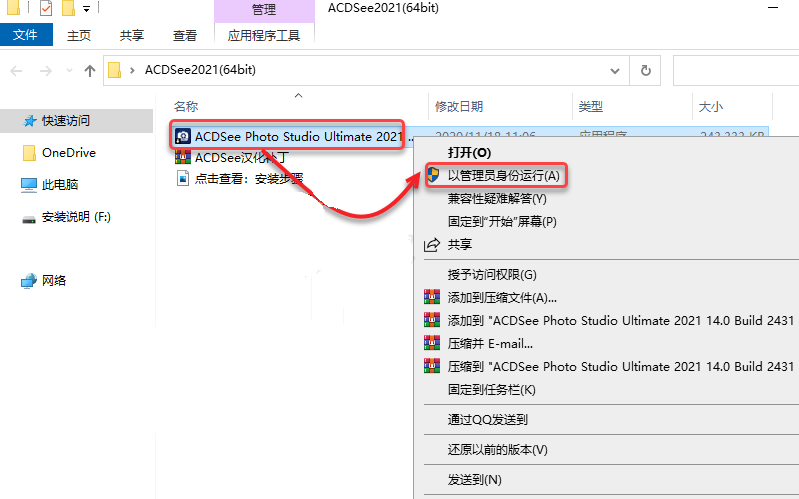Image resolution: width=799 pixels, height=499 pixels.
Task: Switch to the 主页 ribbon tab
Action: (78, 35)
